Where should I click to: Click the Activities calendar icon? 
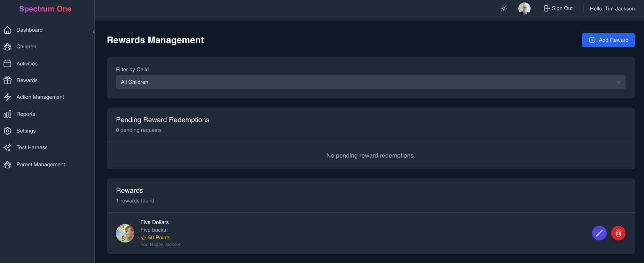point(7,63)
